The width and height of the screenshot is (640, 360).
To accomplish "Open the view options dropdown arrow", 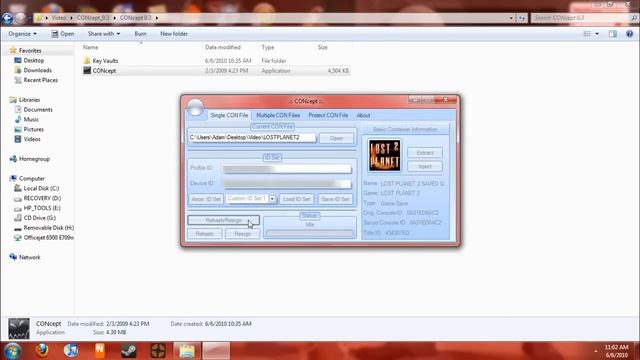I will click(597, 34).
